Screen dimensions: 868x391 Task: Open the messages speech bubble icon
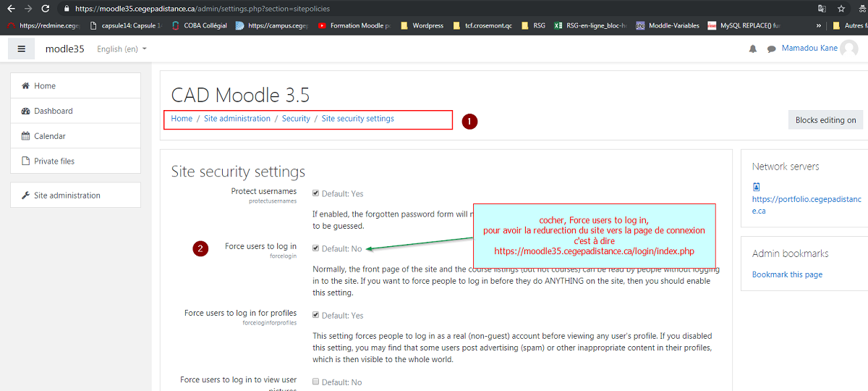[x=771, y=49]
